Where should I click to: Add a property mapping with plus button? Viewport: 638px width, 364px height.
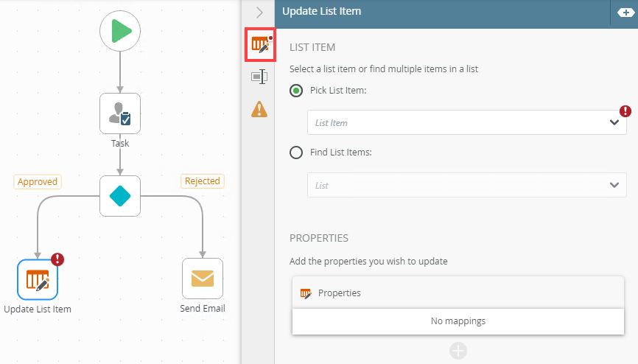coord(458,351)
